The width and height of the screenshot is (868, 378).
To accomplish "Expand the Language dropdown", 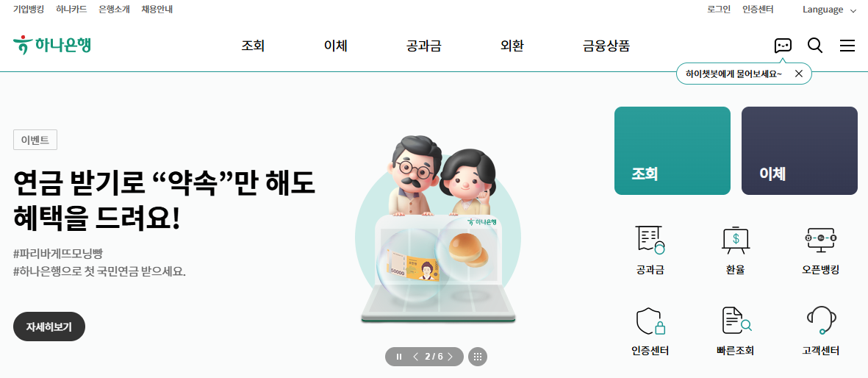I will tap(830, 10).
